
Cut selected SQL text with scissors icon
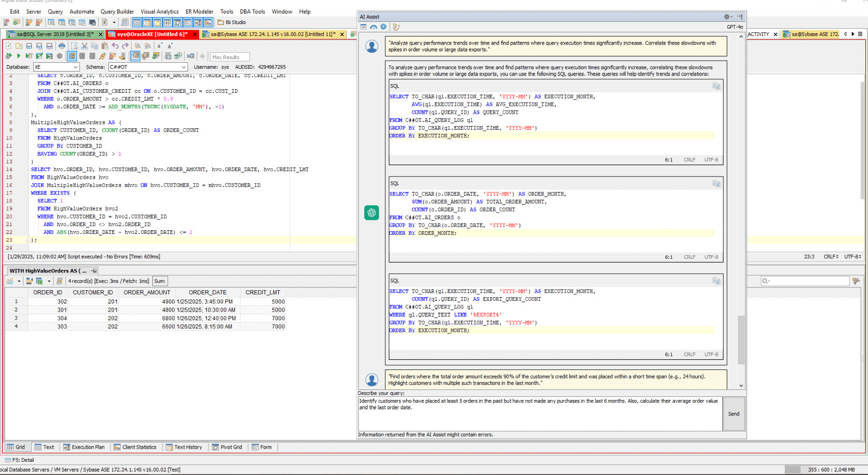(x=84, y=45)
